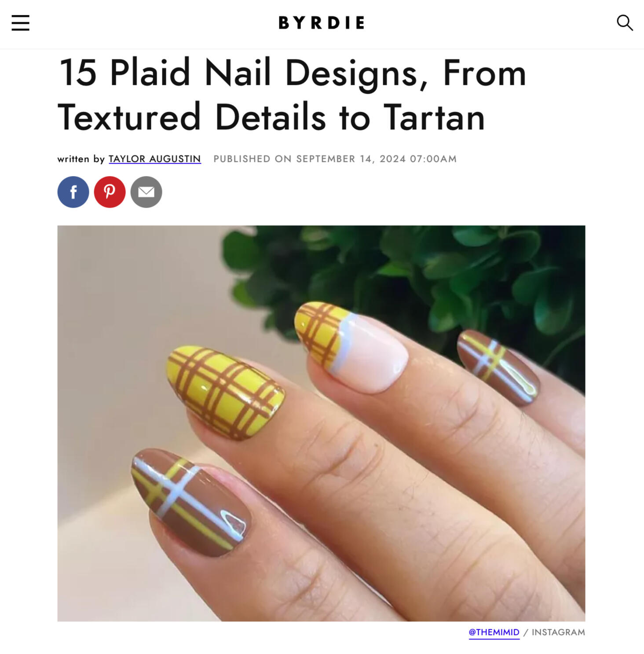The width and height of the screenshot is (644, 654).
Task: Click the plaid nail designs headline
Action: click(292, 95)
